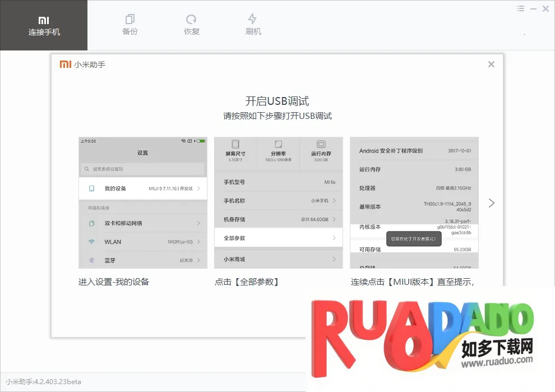
Task: Open the 备份 backup section
Action: [x=130, y=25]
